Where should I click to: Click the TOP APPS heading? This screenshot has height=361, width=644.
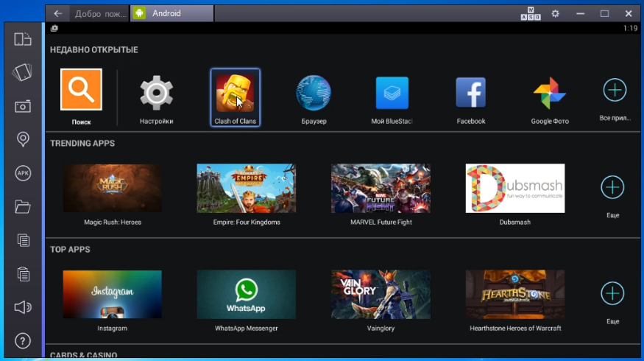(x=70, y=250)
